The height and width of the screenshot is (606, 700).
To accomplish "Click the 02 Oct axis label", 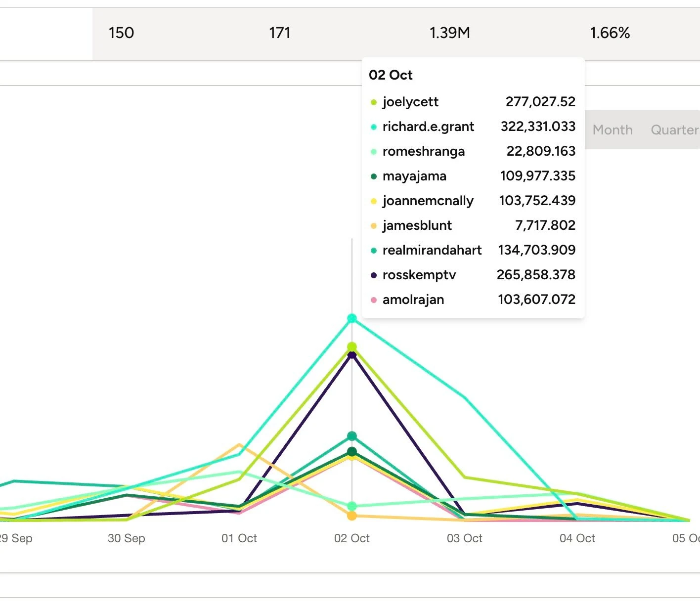I will coord(352,538).
